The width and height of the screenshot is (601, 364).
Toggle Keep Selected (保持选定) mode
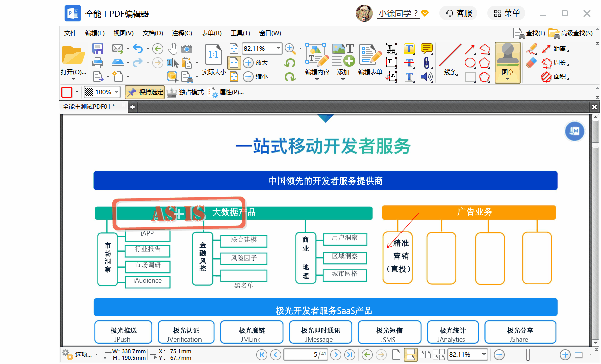tap(145, 92)
